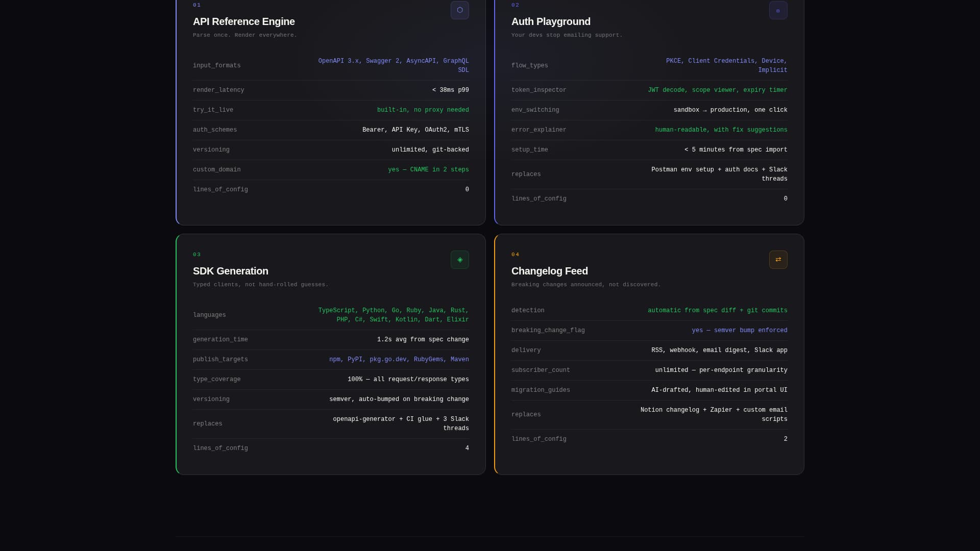Click the swap arrows icon on Changelog Feed card

(x=778, y=260)
